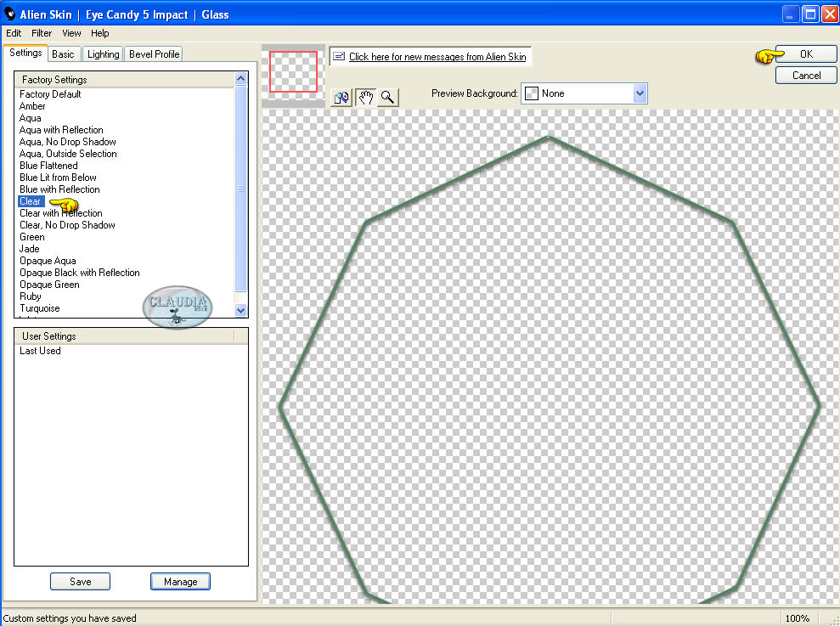Select Clear with Reflection preset
This screenshot has width=840, height=626.
(x=61, y=213)
